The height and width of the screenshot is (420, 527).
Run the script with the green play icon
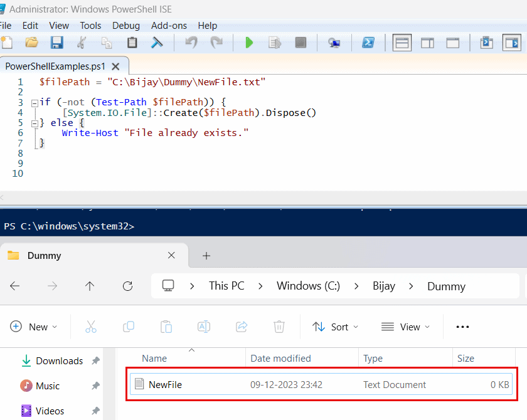point(249,43)
